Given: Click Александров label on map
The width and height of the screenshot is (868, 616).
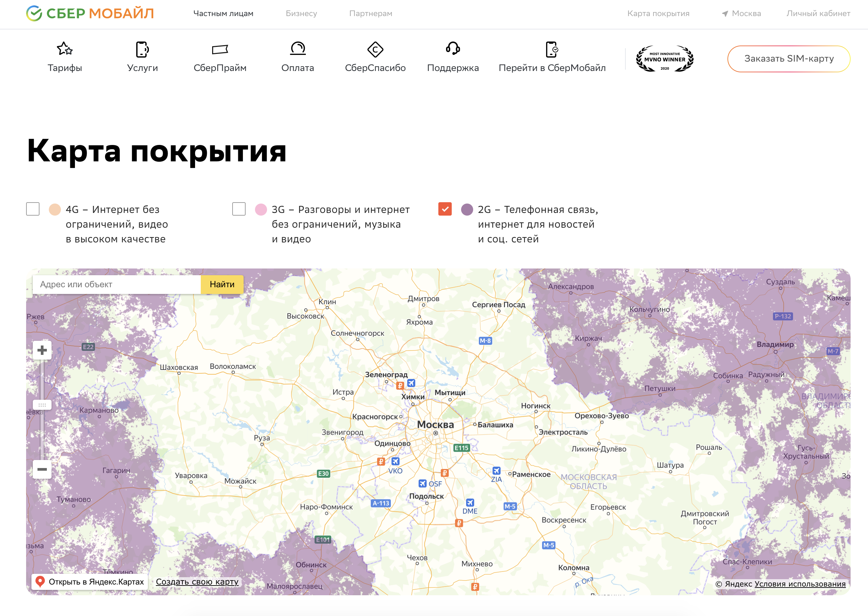Looking at the screenshot, I should point(571,286).
